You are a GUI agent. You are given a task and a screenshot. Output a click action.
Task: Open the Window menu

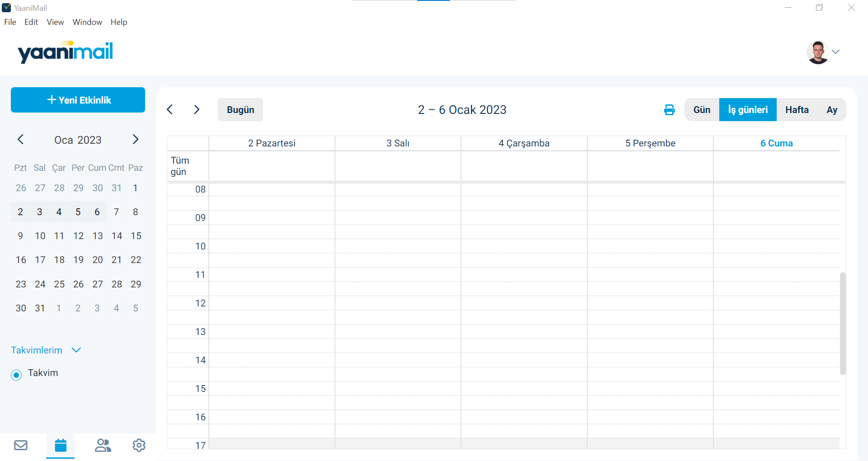tap(87, 22)
